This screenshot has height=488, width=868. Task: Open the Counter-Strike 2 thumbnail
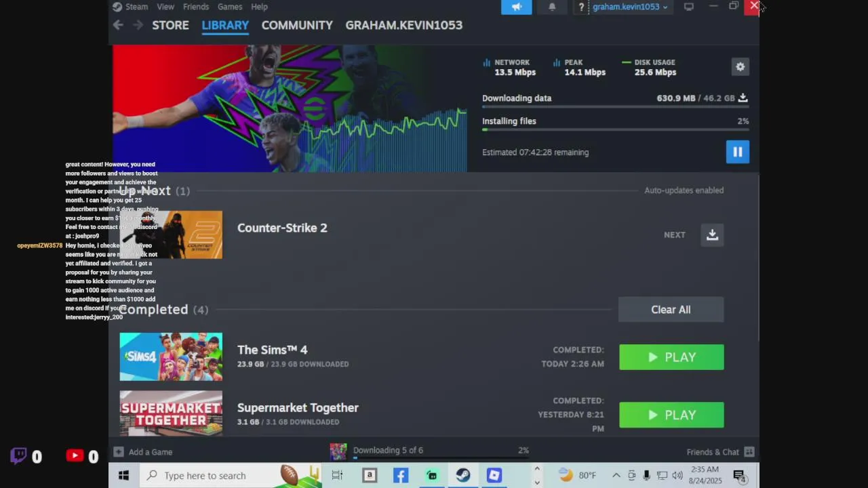171,235
